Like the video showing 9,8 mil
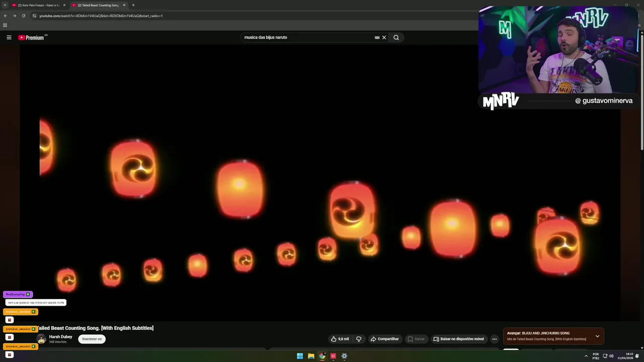 pos(340,339)
